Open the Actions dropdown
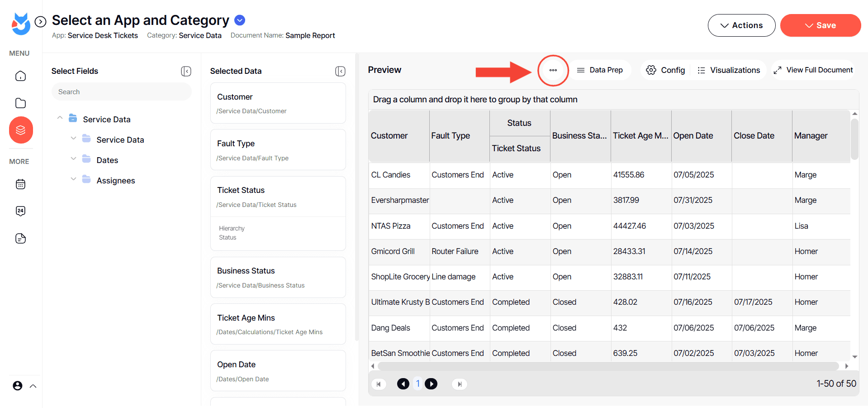The width and height of the screenshot is (868, 408). 741,25
